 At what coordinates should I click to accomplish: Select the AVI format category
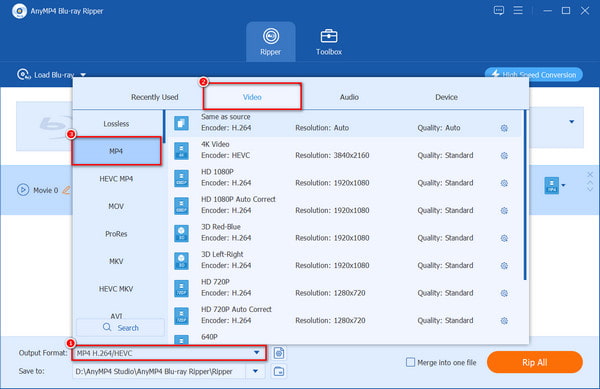click(x=116, y=315)
